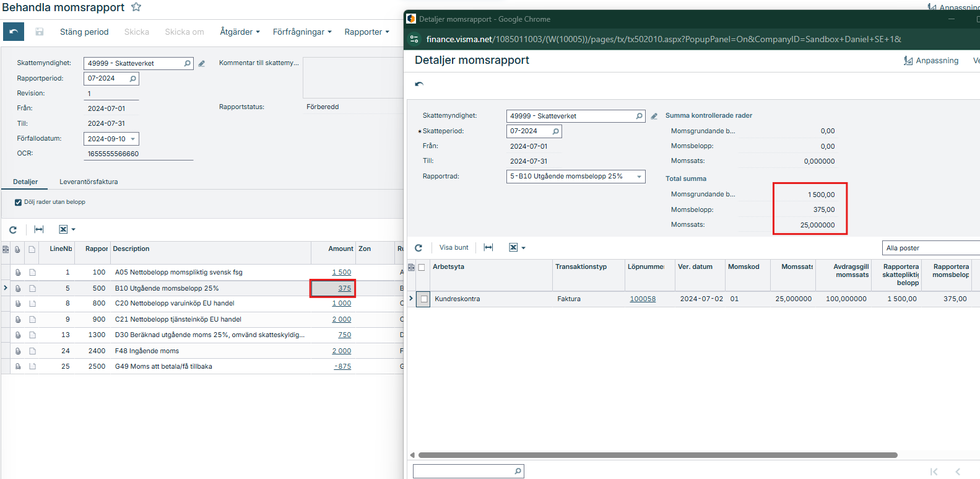Screen dimensions: 980x479
Task: Open search icon in Rapportperiod field
Action: pyautogui.click(x=132, y=79)
